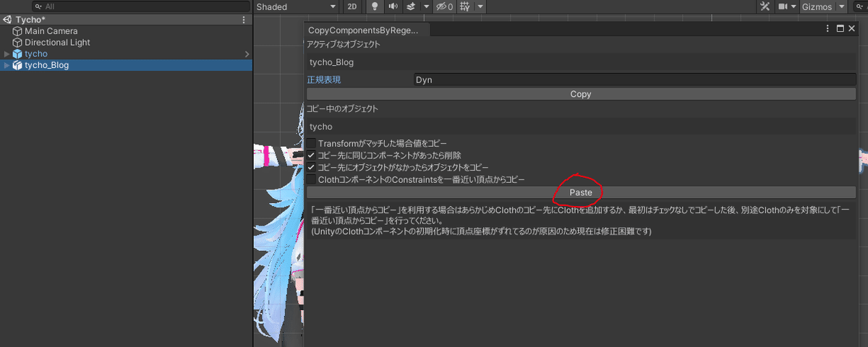
Task: Uncheck 'コピー先に同じコンポーネントがあったら削除' checkbox
Action: point(311,155)
